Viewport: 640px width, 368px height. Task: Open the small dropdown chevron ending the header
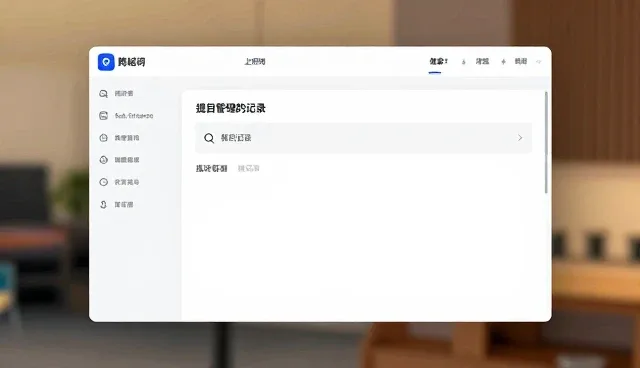[x=539, y=62]
